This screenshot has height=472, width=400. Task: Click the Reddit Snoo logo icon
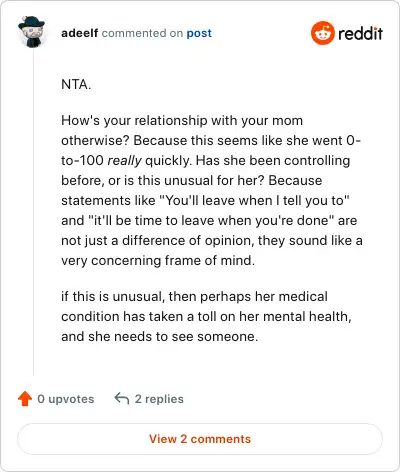(x=322, y=33)
